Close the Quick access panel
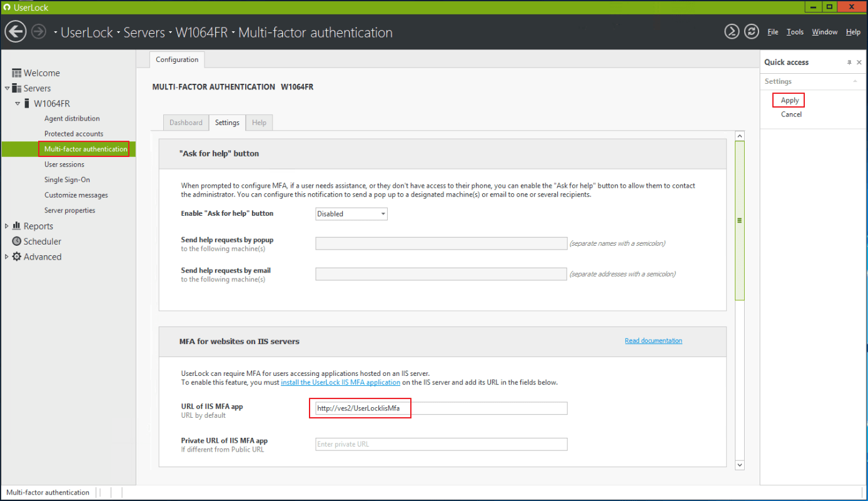 (859, 63)
